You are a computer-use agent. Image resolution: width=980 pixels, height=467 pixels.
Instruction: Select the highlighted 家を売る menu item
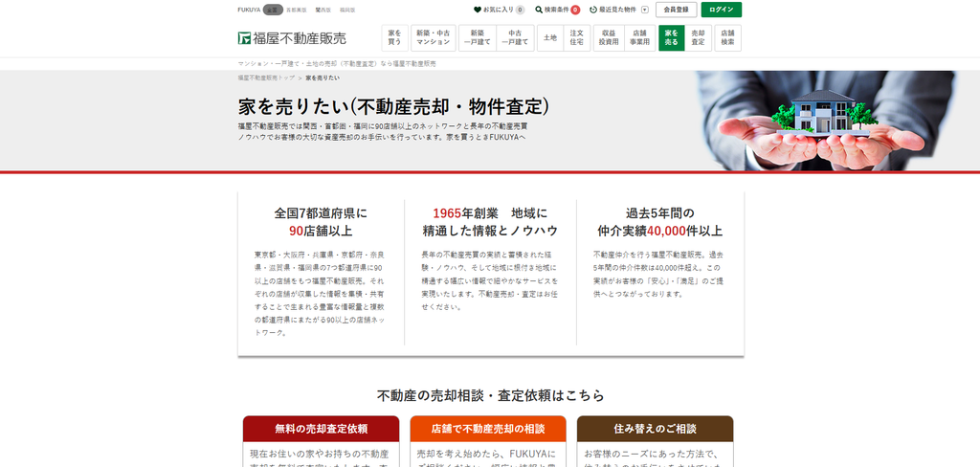(x=671, y=37)
